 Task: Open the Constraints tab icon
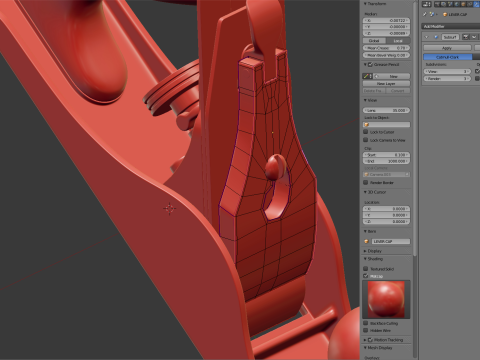pos(470,4)
